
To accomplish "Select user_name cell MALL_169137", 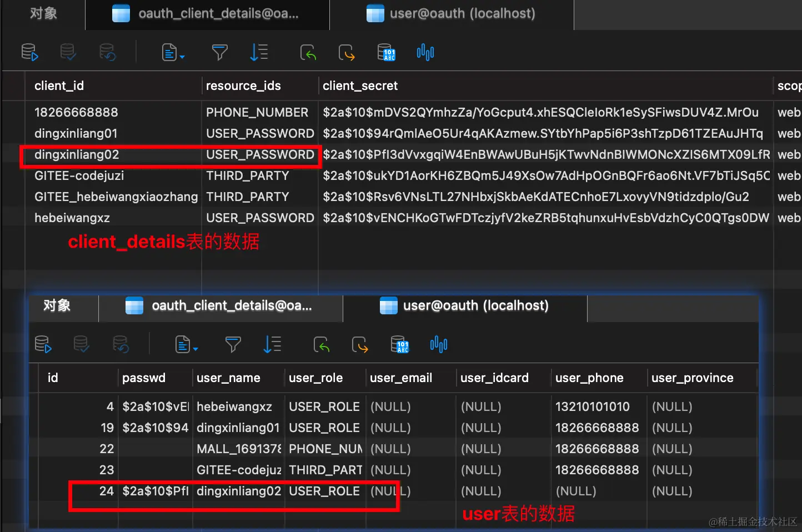I will point(238,449).
